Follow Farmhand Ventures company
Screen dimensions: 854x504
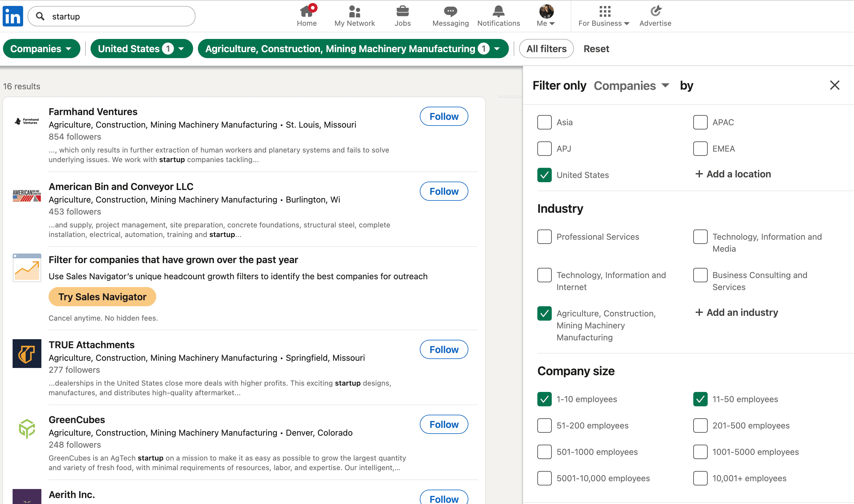tap(443, 117)
